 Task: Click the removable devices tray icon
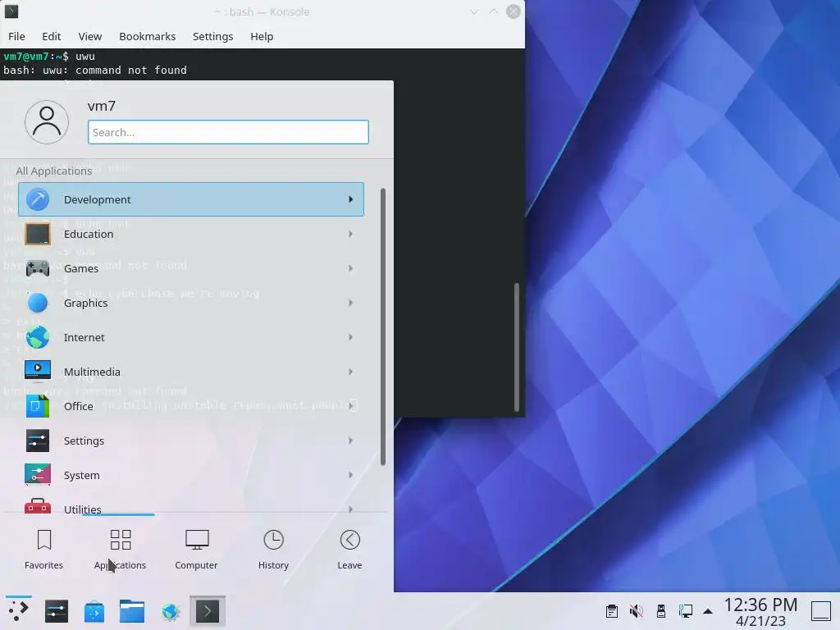(661, 611)
